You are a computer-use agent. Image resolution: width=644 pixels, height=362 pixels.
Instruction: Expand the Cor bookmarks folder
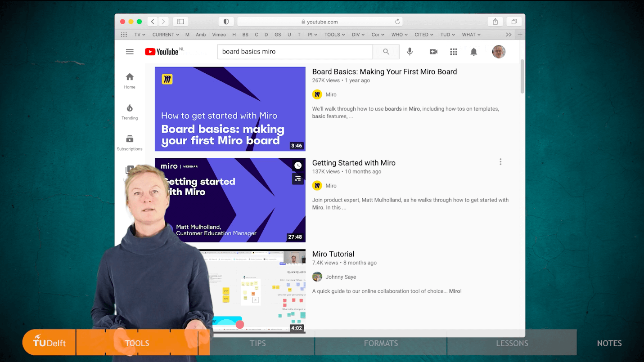coord(378,35)
